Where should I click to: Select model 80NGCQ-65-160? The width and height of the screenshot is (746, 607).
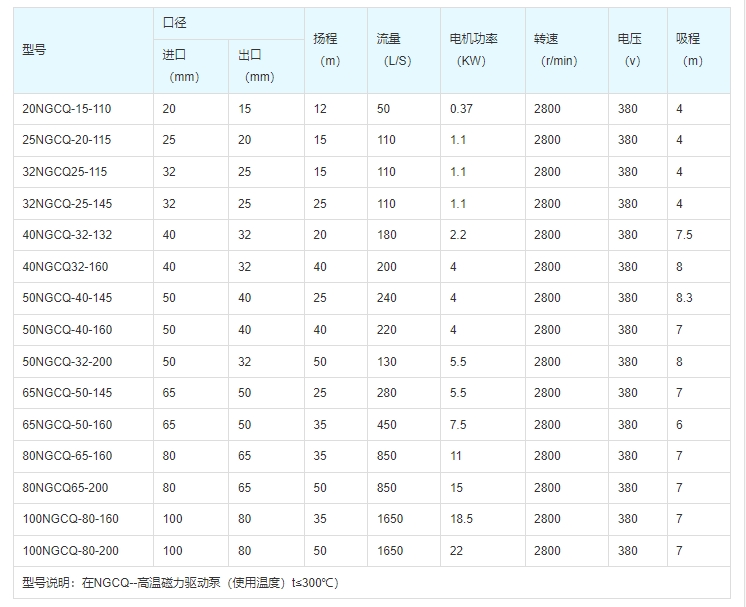pos(67,456)
